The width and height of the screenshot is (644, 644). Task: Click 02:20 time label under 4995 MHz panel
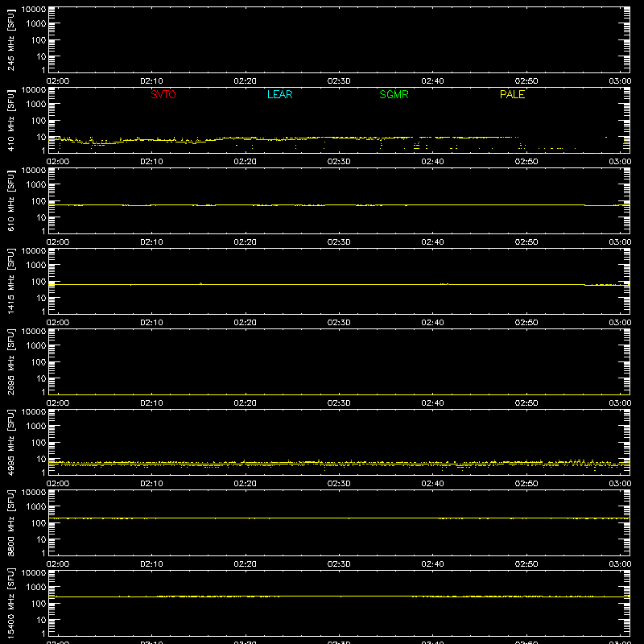[x=246, y=484]
